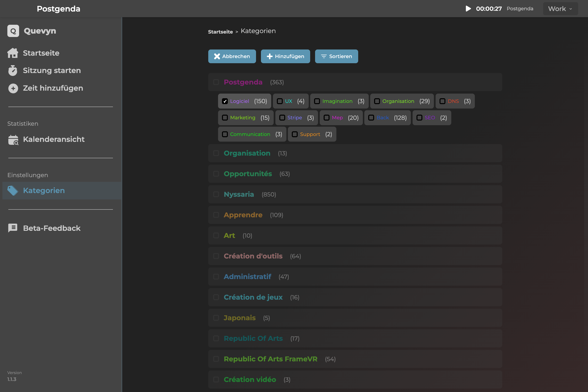Expand the Création vidéo category

(355, 380)
